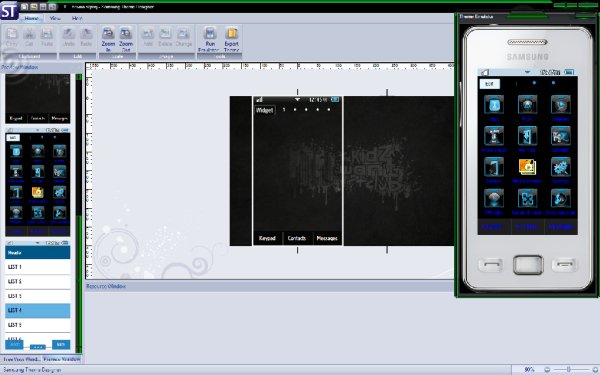Click the 90% zoom value in the status bar
Image resolution: width=600 pixels, height=375 pixels.
529,369
